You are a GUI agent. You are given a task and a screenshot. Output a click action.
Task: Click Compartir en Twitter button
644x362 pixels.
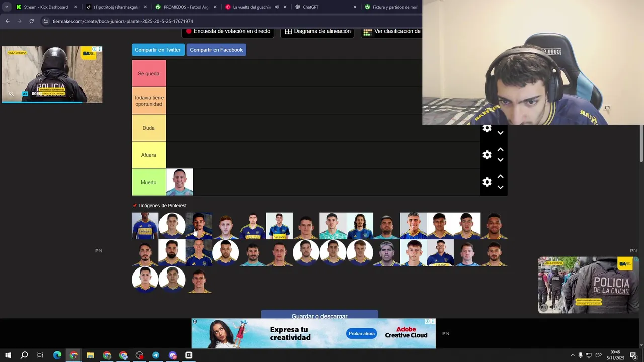click(158, 50)
